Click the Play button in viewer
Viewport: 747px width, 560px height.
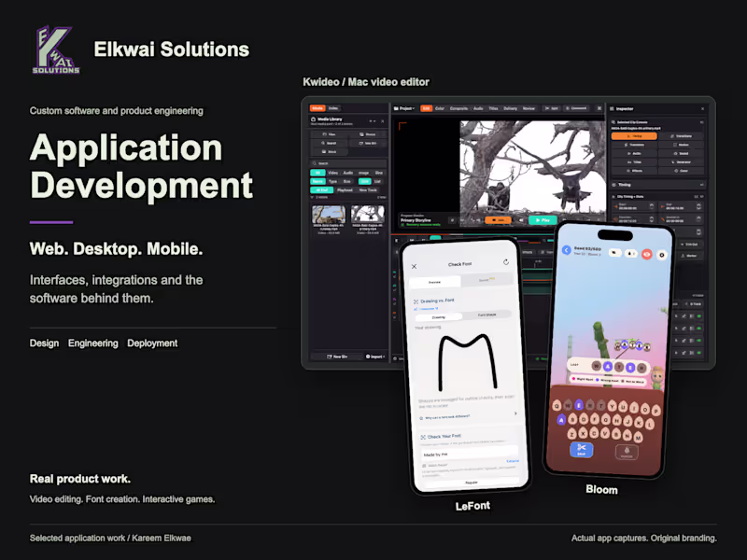[x=543, y=220]
